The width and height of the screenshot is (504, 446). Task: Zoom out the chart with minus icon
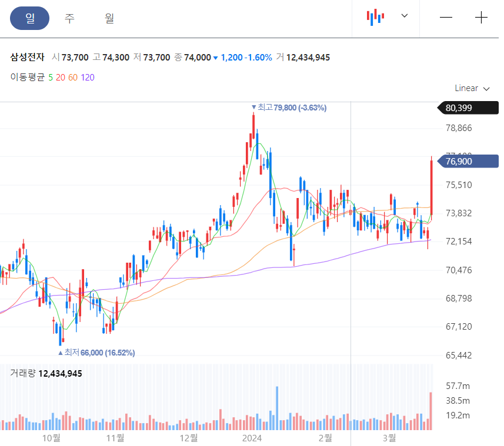[x=446, y=18]
